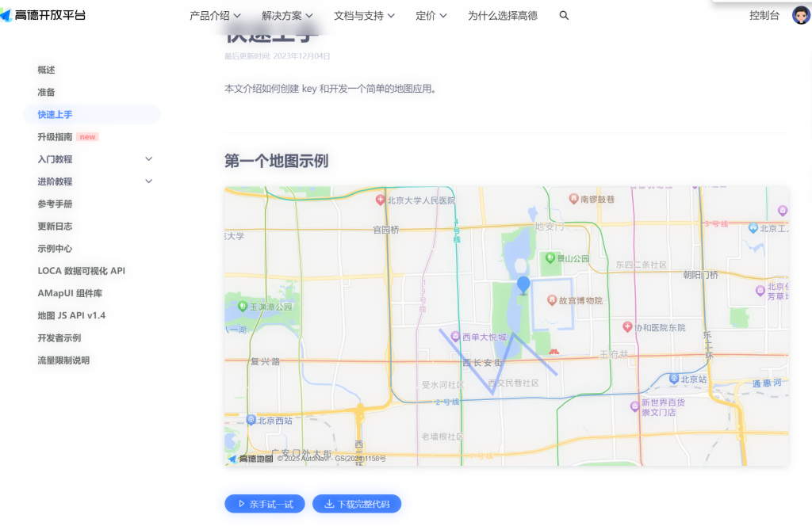The image size is (812, 530).
Task: Click the 通惠河 label on map
Action: [767, 383]
